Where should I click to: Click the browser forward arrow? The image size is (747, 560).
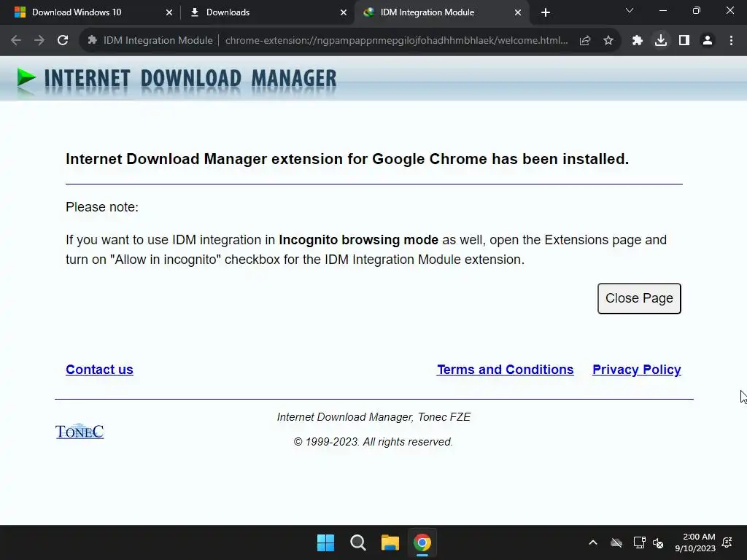(39, 41)
